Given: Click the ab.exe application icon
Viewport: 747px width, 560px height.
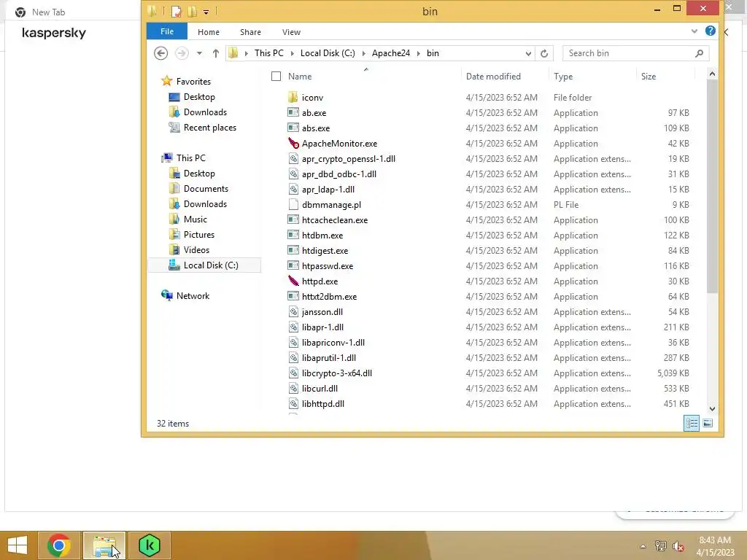Looking at the screenshot, I should (293, 113).
